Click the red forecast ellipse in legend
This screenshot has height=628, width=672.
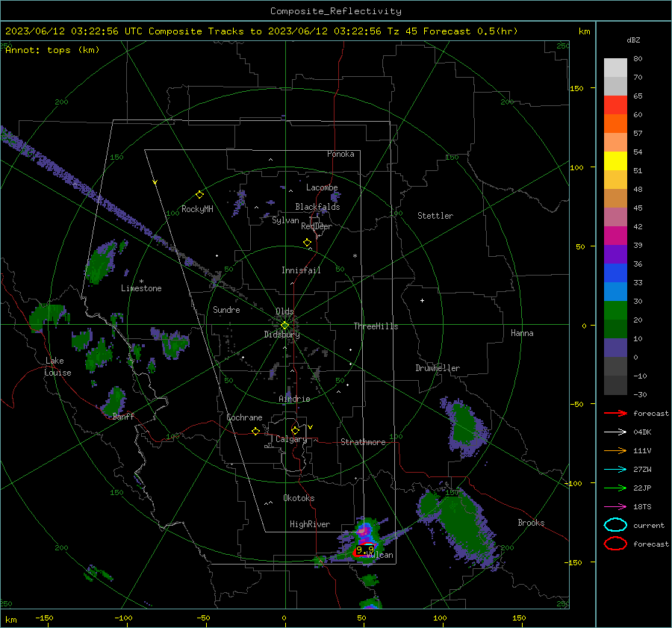615,544
